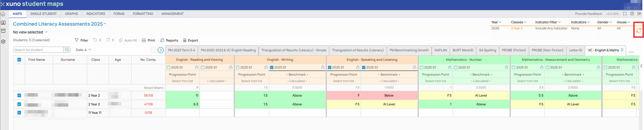Image resolution: width=644 pixels, height=130 pixels.
Task: Check 2025 S1 Progression Point under English - Writing
Action: tap(237, 68)
